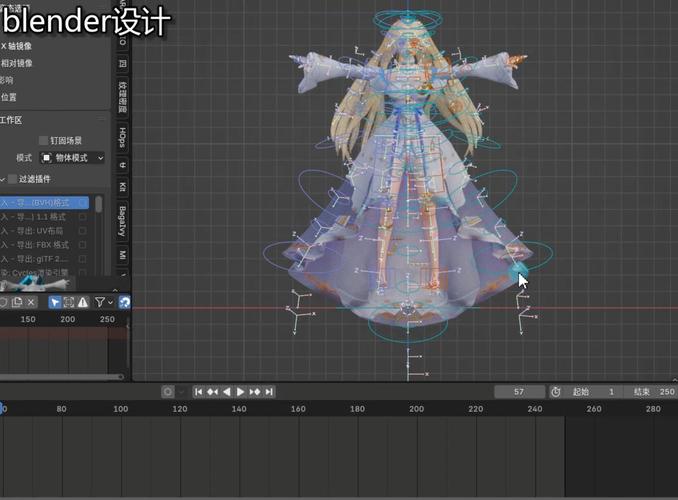Open the 物体模式 mode dropdown
Image resolution: width=678 pixels, height=500 pixels.
tap(72, 158)
